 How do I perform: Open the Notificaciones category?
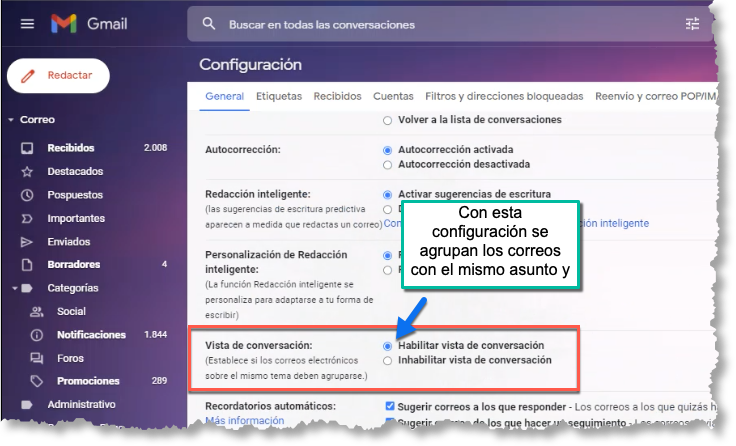[92, 335]
